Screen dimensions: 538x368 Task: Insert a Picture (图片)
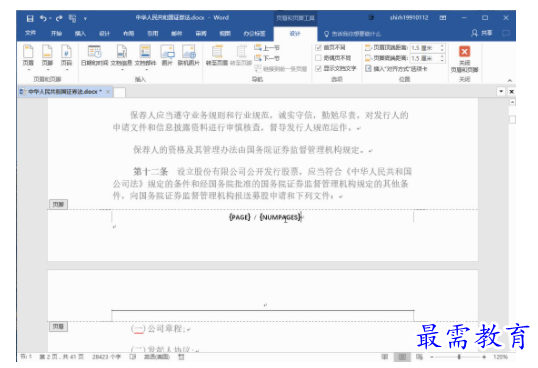(x=167, y=56)
